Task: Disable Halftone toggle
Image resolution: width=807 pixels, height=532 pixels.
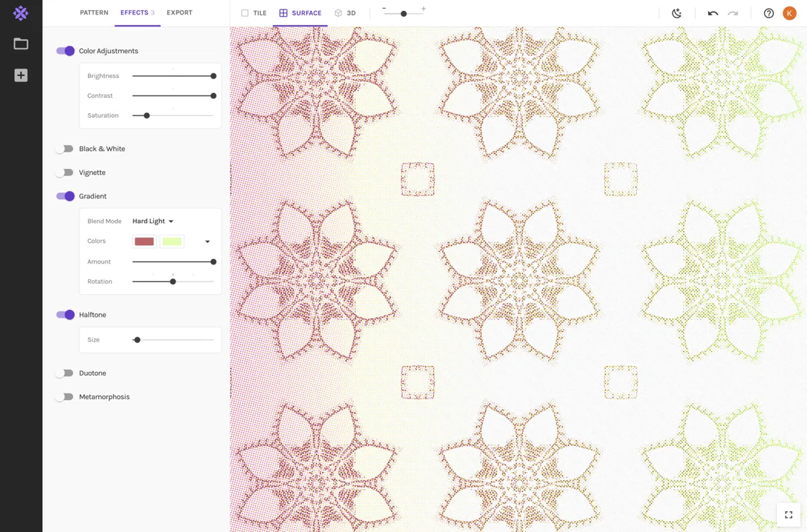Action: pyautogui.click(x=65, y=315)
